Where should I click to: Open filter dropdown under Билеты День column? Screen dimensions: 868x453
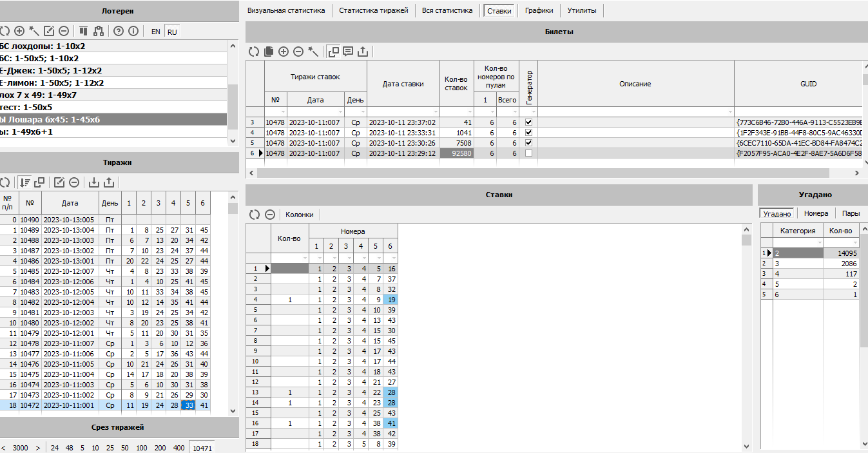(362, 112)
